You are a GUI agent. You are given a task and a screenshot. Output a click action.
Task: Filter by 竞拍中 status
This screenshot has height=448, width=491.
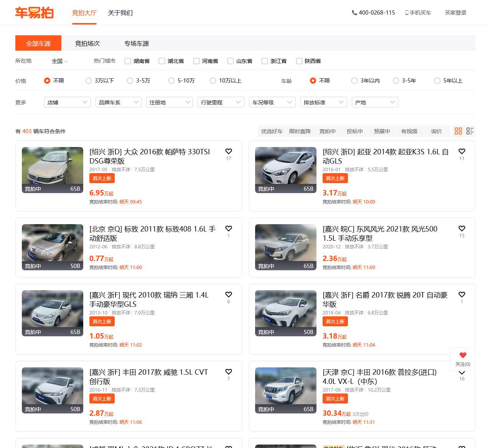tap(328, 131)
